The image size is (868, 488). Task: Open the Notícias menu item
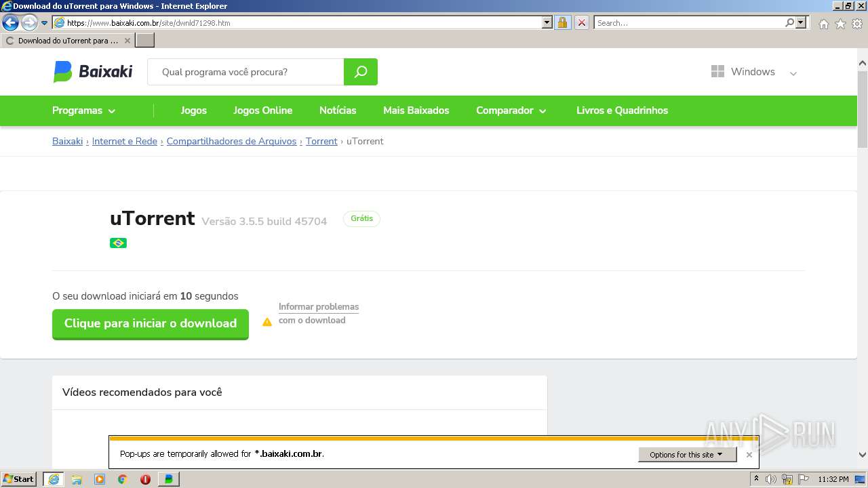[x=338, y=110]
